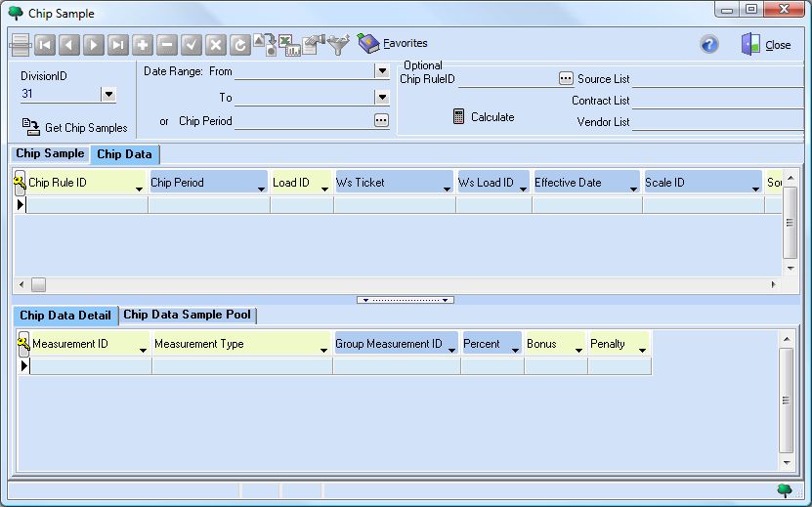The height and width of the screenshot is (507, 812).
Task: Open Favorites
Action: 393,44
